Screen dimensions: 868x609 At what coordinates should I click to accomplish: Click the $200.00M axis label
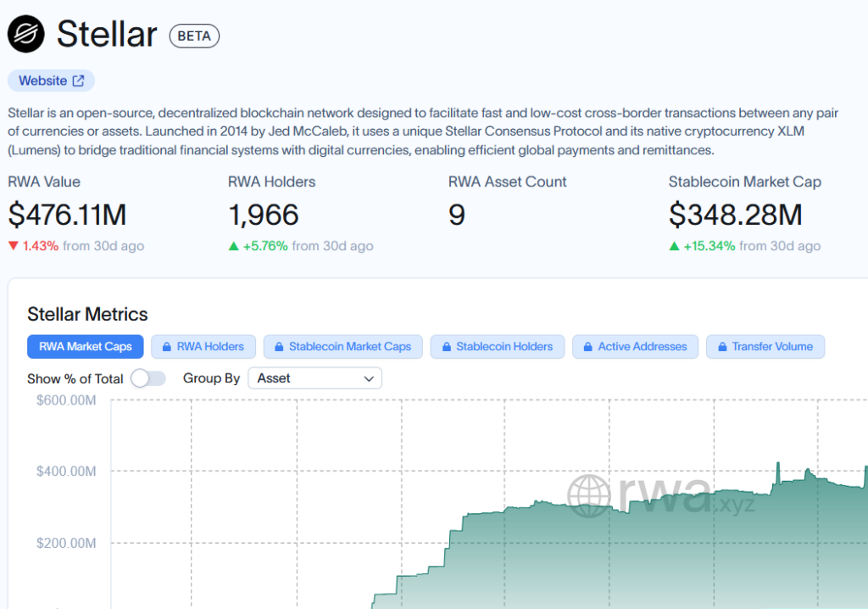coord(66,543)
